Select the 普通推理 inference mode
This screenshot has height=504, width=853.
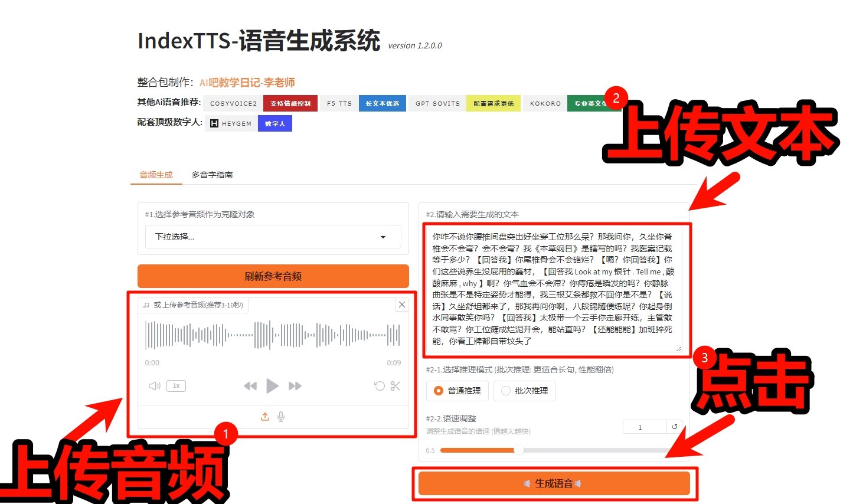click(x=457, y=390)
